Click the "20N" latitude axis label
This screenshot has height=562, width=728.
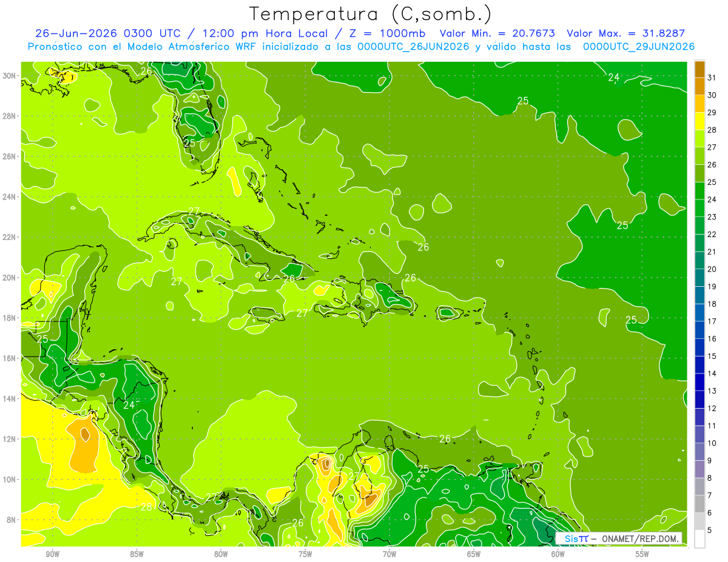click(10, 278)
